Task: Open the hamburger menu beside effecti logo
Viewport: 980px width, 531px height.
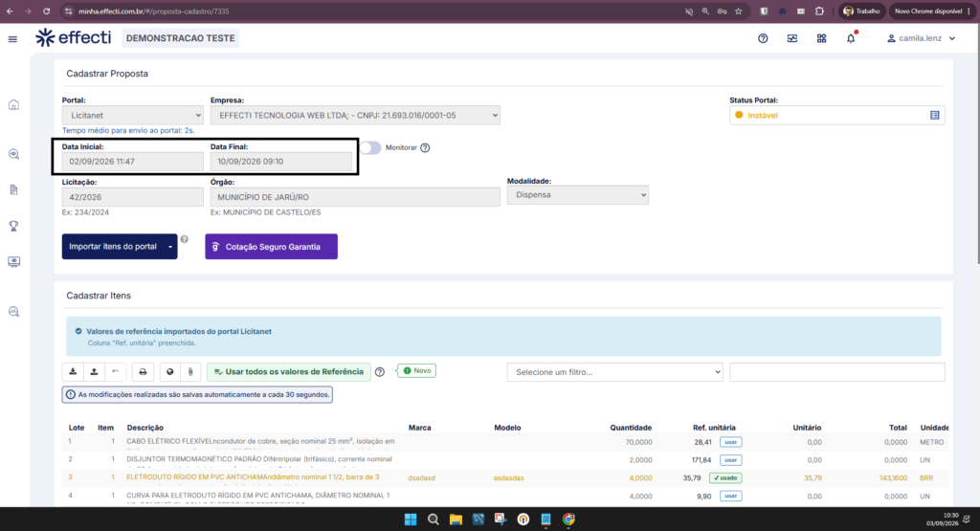Action: coord(12,38)
